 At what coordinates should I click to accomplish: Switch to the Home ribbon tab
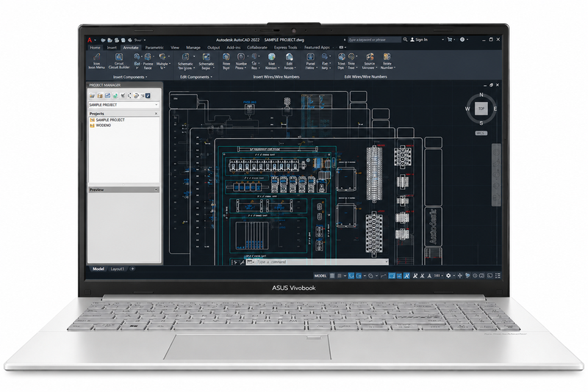tap(95, 48)
